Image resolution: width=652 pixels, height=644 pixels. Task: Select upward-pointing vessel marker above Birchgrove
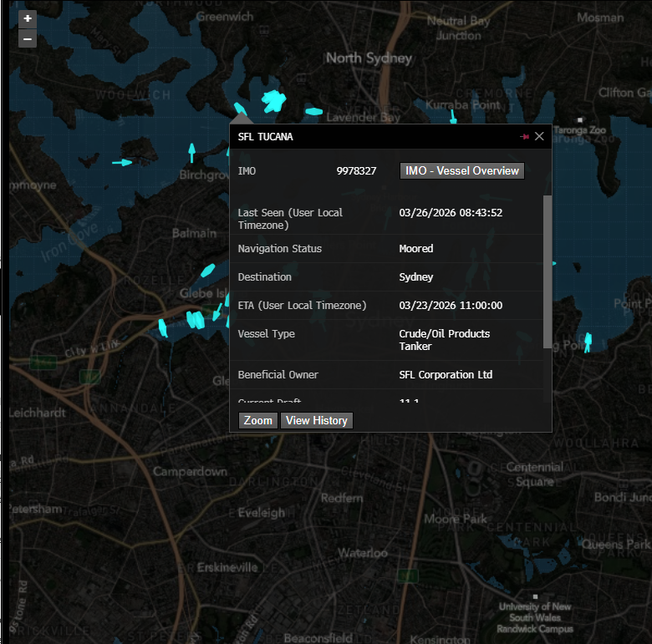191,153
